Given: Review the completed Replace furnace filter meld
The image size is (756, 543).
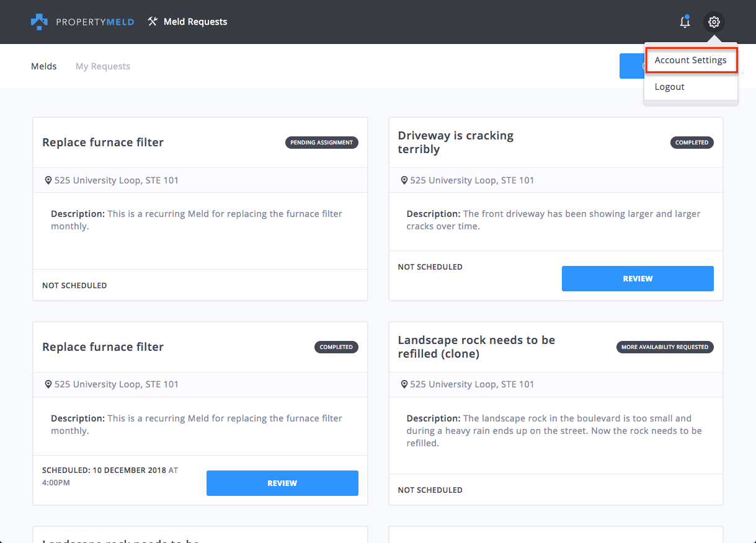Looking at the screenshot, I should click(x=282, y=483).
